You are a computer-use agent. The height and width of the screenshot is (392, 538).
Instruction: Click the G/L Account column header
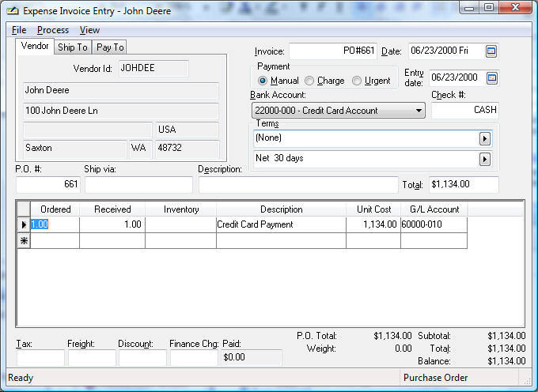[434, 209]
